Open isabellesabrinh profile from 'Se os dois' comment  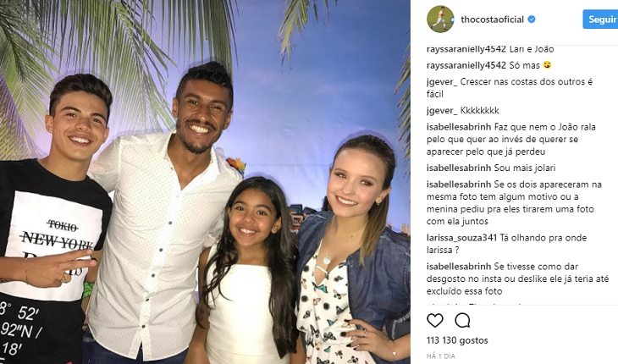coord(459,185)
